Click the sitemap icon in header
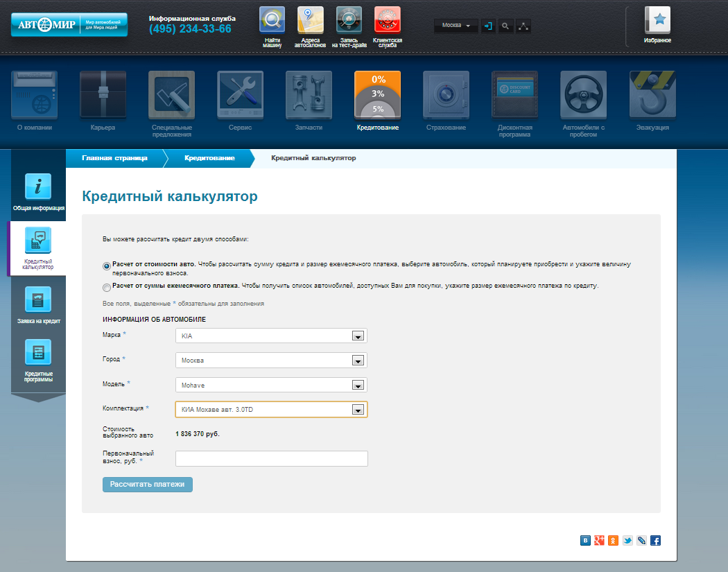The height and width of the screenshot is (572, 728). pyautogui.click(x=523, y=26)
